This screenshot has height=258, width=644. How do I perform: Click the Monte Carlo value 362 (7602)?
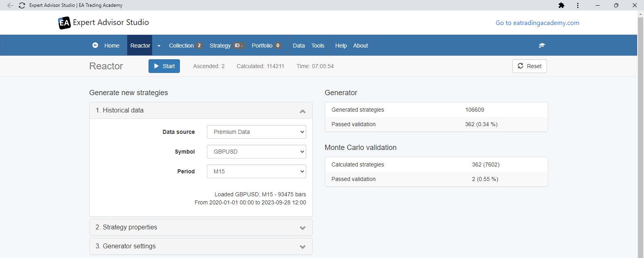coord(486,164)
